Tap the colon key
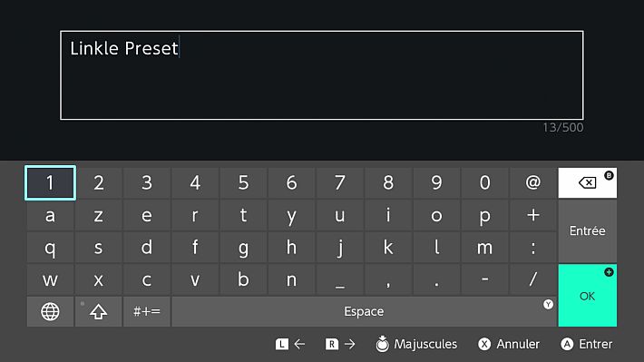This screenshot has width=644, height=362. [x=532, y=248]
